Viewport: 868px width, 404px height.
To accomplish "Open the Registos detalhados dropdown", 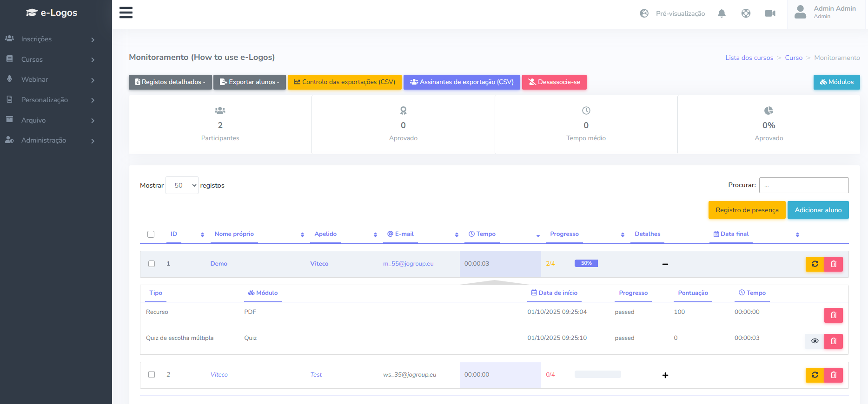I will tap(170, 82).
